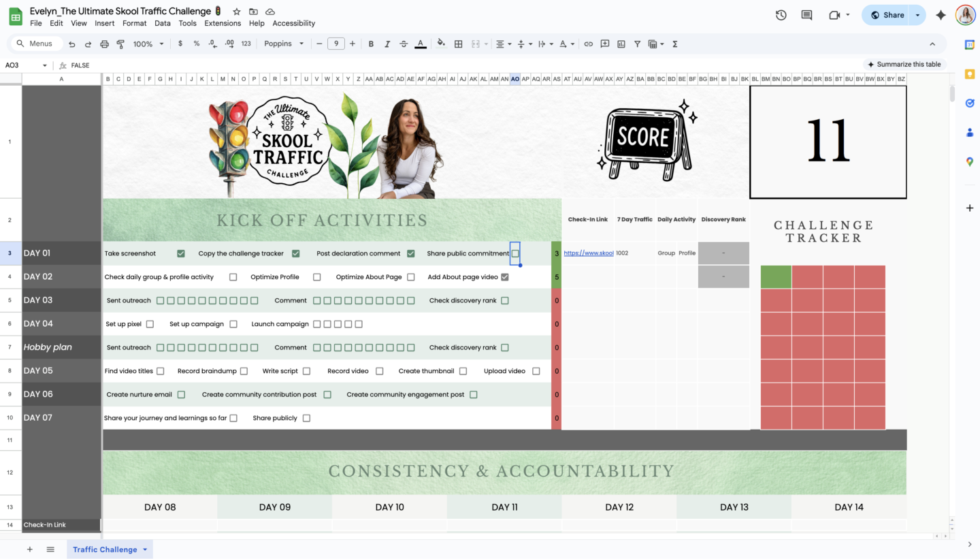The height and width of the screenshot is (559, 980).
Task: Open Google Calendar side panel
Action: 970,44
